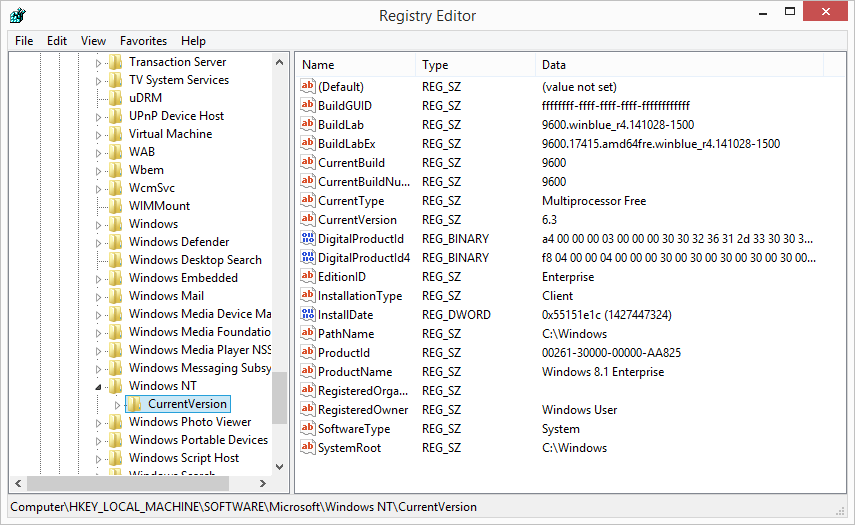The image size is (855, 525).
Task: Click the folder icon of Wbem
Action: [x=115, y=170]
